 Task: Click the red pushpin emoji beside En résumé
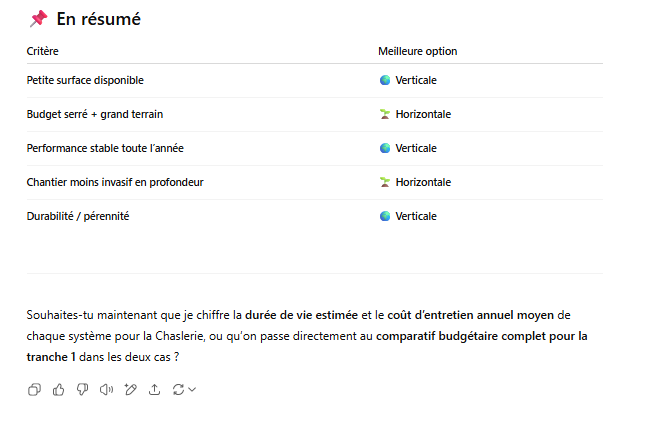point(38,19)
